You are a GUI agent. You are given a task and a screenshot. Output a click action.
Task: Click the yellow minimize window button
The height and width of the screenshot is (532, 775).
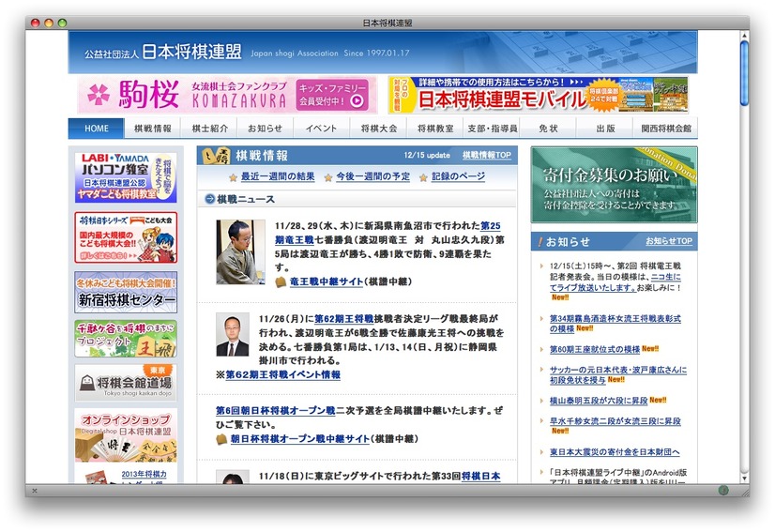pos(49,23)
